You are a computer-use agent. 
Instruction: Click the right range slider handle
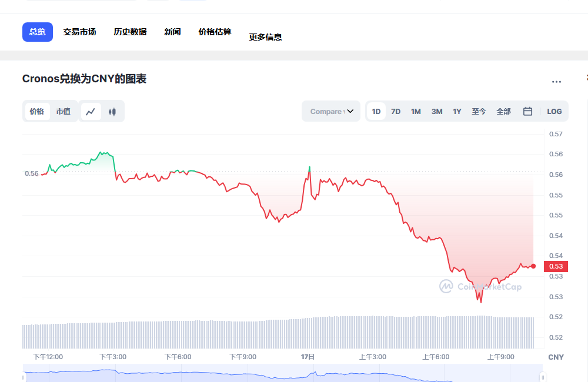[542, 377]
